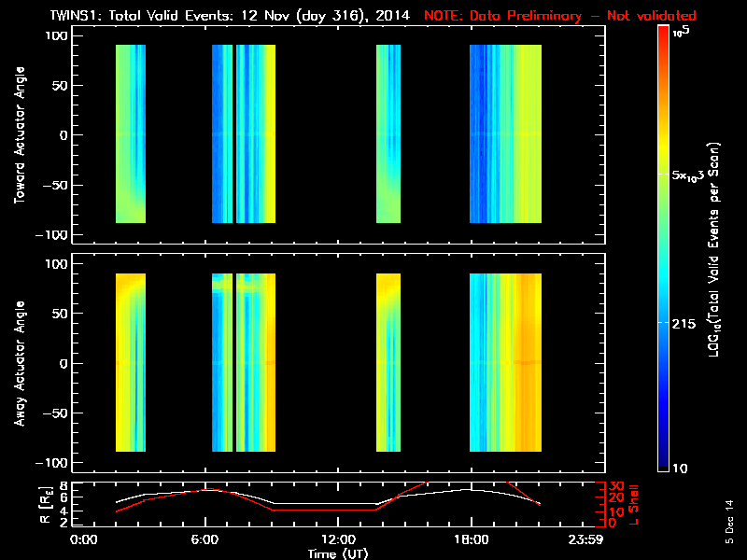Click the 18:00 time tick label
The height and width of the screenshot is (560, 747).
471,539
